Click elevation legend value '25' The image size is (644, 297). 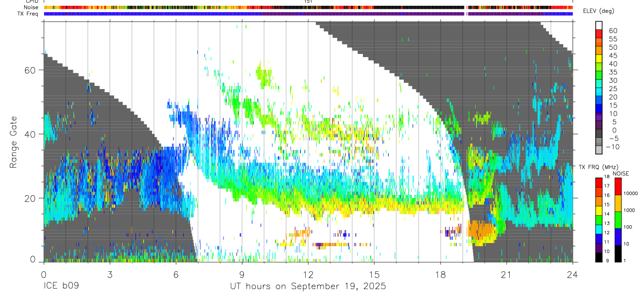coord(613,89)
